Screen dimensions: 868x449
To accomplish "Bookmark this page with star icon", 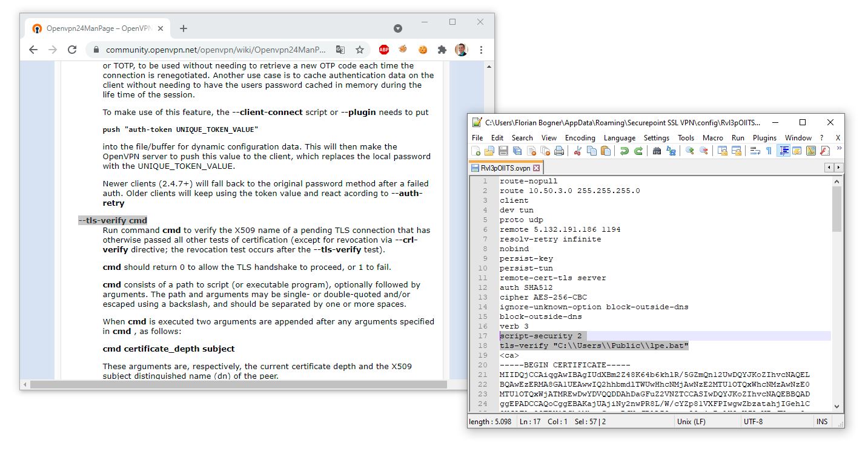I will (360, 50).
